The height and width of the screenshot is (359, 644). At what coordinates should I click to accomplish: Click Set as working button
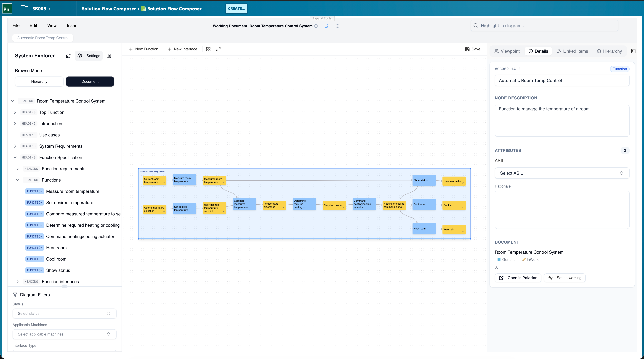pos(565,278)
